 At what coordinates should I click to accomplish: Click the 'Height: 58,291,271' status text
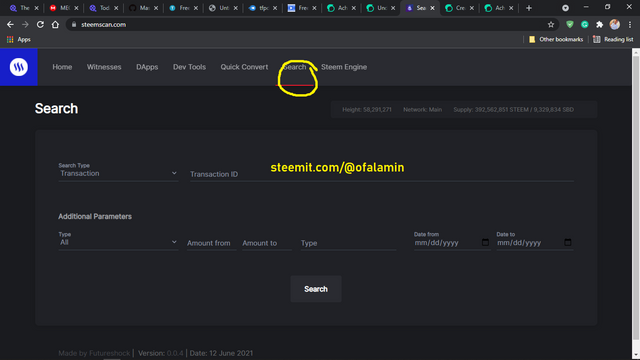click(367, 109)
